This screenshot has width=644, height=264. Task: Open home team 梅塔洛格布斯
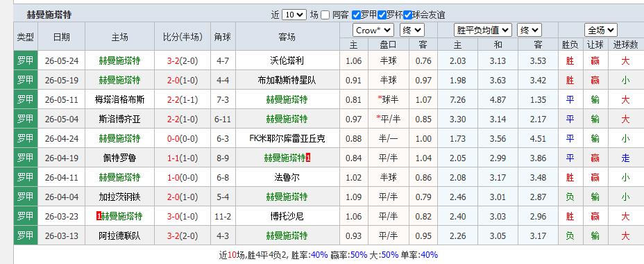pyautogui.click(x=120, y=99)
